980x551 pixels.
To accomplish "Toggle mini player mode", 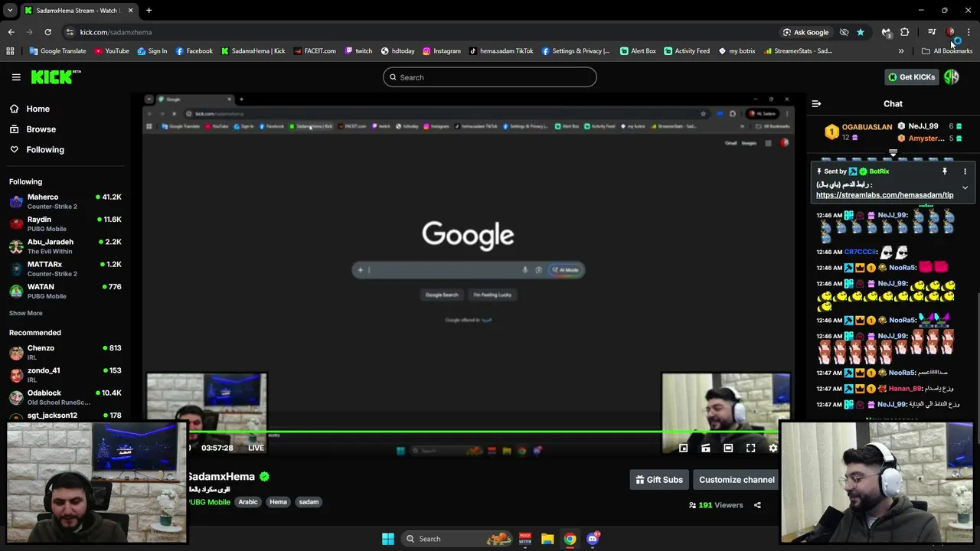I will [683, 448].
